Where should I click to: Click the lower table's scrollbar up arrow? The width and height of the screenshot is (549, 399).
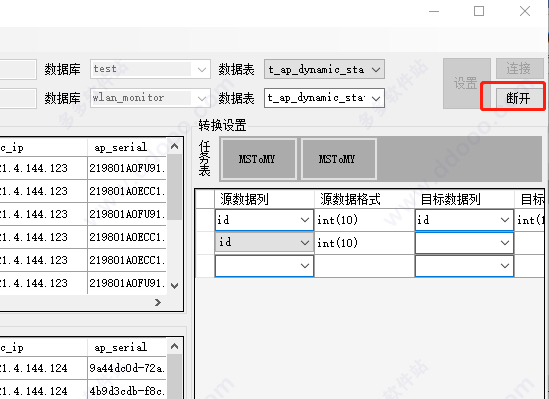click(174, 346)
